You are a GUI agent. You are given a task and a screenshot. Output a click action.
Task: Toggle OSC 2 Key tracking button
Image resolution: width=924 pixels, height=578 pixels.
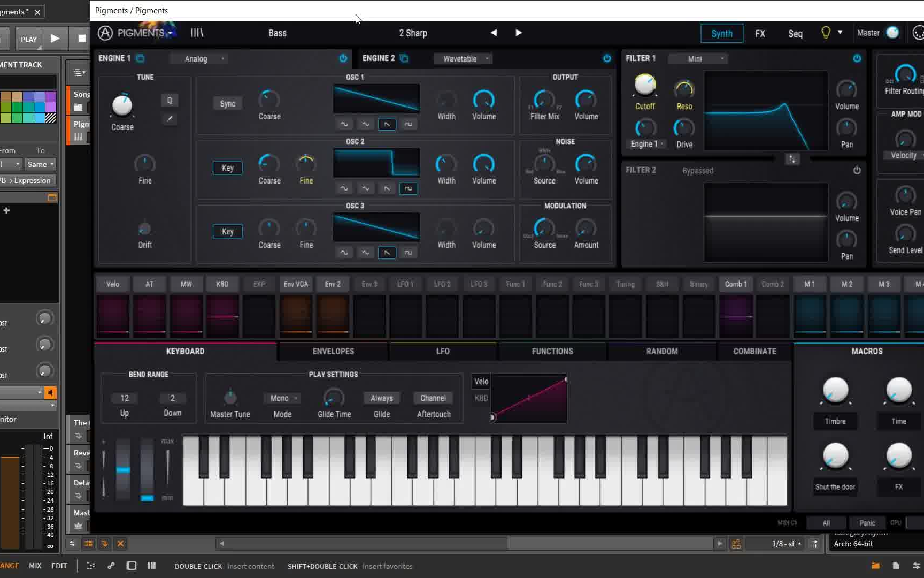click(227, 168)
